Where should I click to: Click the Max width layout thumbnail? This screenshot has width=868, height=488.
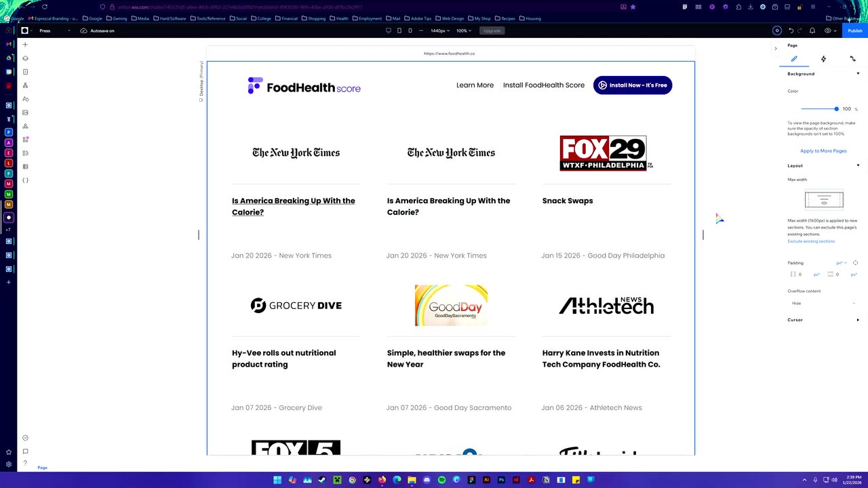point(824,200)
